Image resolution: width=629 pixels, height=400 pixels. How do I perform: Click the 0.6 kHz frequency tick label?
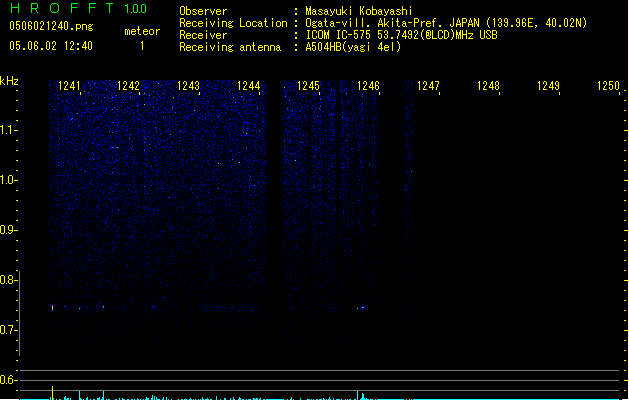[x=8, y=380]
